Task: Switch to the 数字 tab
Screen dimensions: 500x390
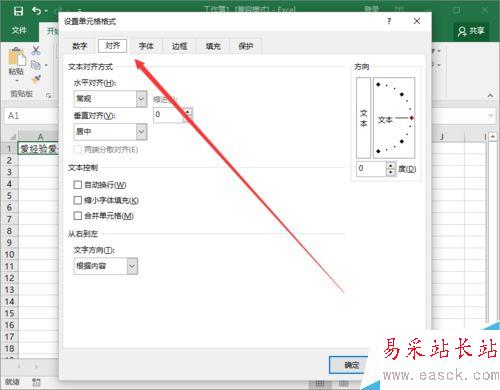Action: pos(80,46)
